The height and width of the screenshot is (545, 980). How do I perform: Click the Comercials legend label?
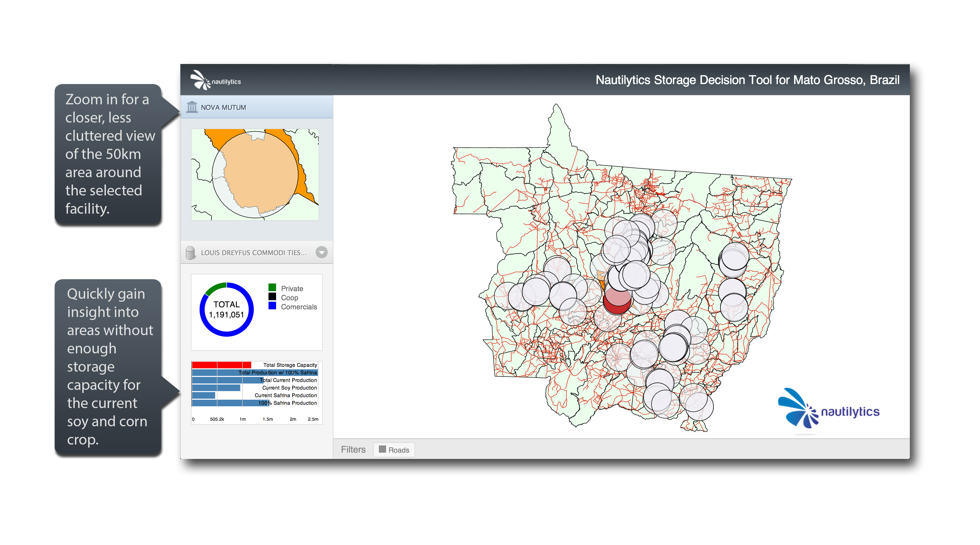[299, 307]
